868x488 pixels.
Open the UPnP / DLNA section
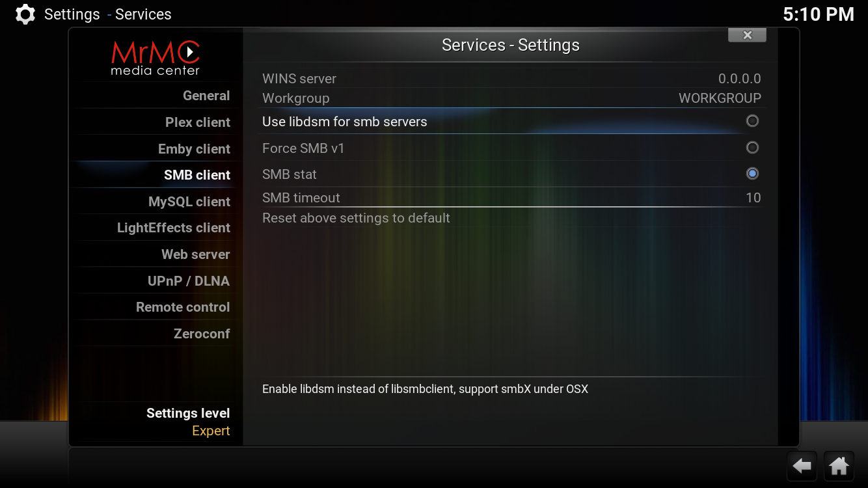pos(189,281)
